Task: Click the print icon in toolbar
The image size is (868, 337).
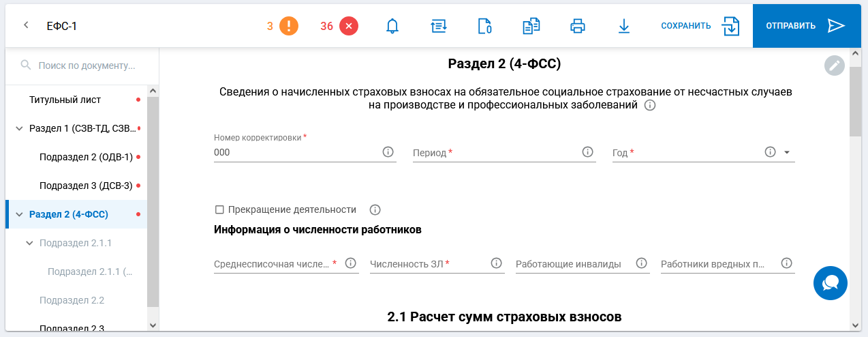Action: point(577,26)
